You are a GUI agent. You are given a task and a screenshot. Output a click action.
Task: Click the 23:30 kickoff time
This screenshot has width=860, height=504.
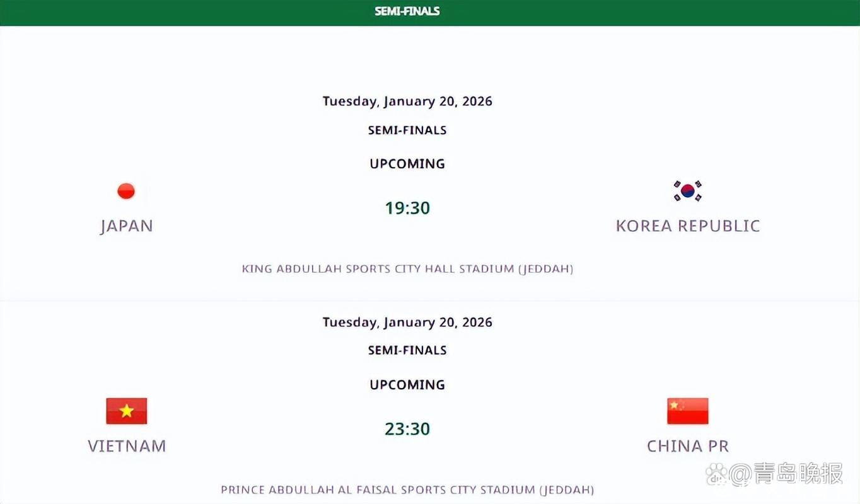(x=407, y=429)
